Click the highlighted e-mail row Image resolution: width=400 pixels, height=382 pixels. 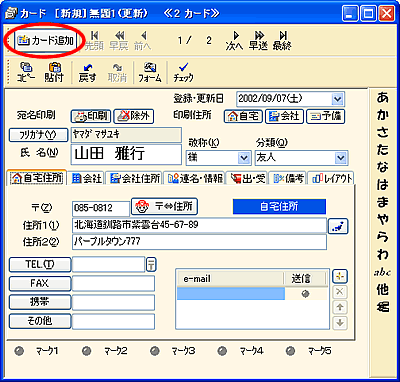point(231,294)
